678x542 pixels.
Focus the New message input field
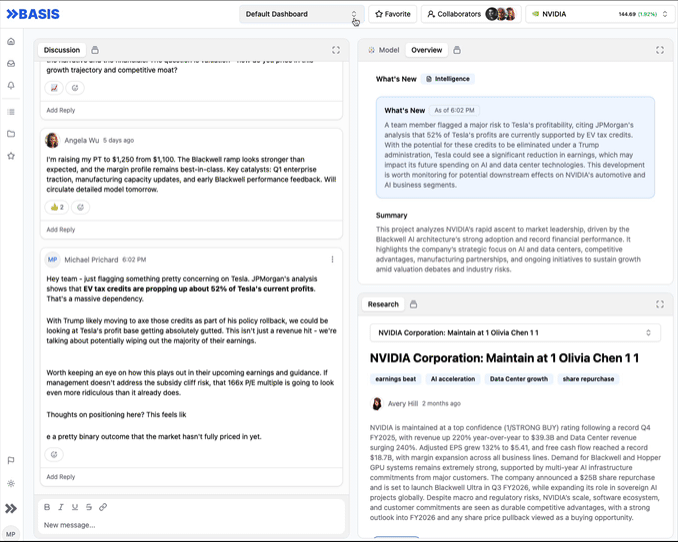pyautogui.click(x=192, y=525)
